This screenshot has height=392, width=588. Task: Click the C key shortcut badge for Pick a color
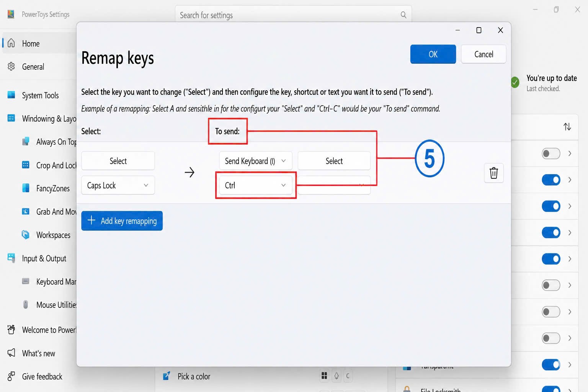[x=348, y=376]
